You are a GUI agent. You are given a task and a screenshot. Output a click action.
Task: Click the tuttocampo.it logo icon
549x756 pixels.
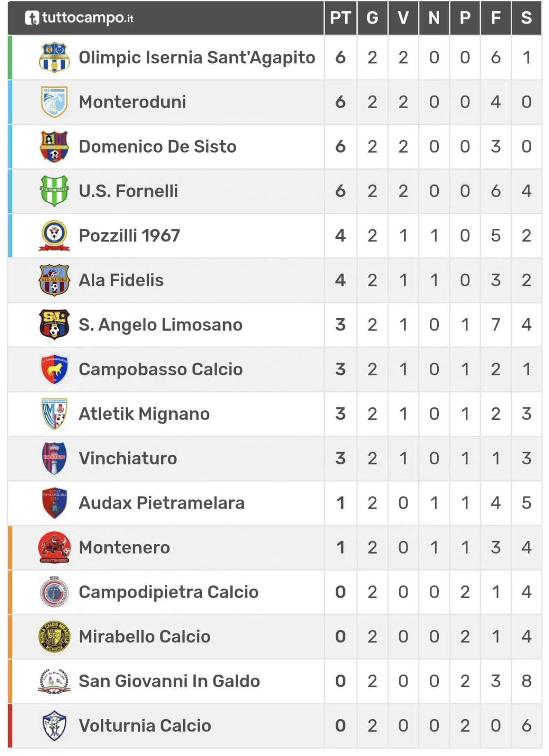point(32,18)
